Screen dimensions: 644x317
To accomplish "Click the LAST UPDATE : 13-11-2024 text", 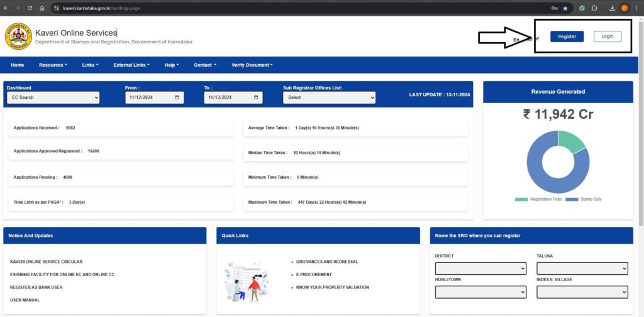I will [440, 94].
